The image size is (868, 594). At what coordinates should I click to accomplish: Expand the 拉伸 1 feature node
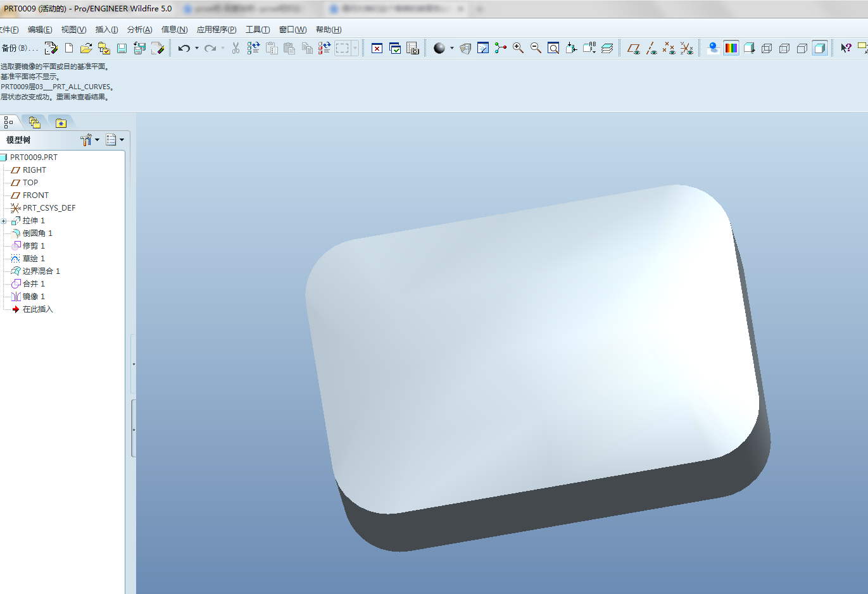point(4,221)
